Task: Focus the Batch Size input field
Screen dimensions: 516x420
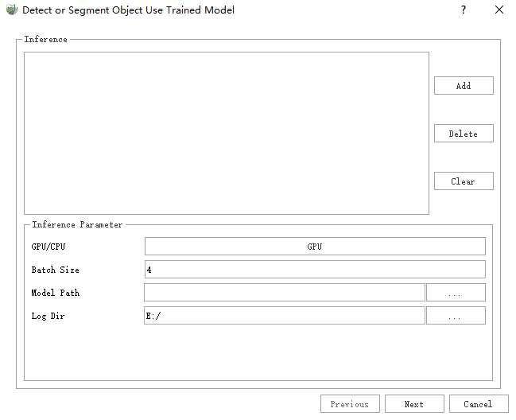Action: (x=315, y=270)
